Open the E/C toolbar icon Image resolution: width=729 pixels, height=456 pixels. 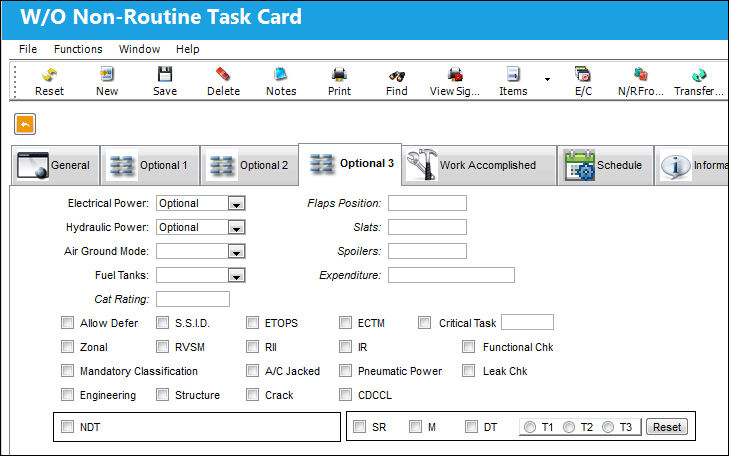point(583,74)
